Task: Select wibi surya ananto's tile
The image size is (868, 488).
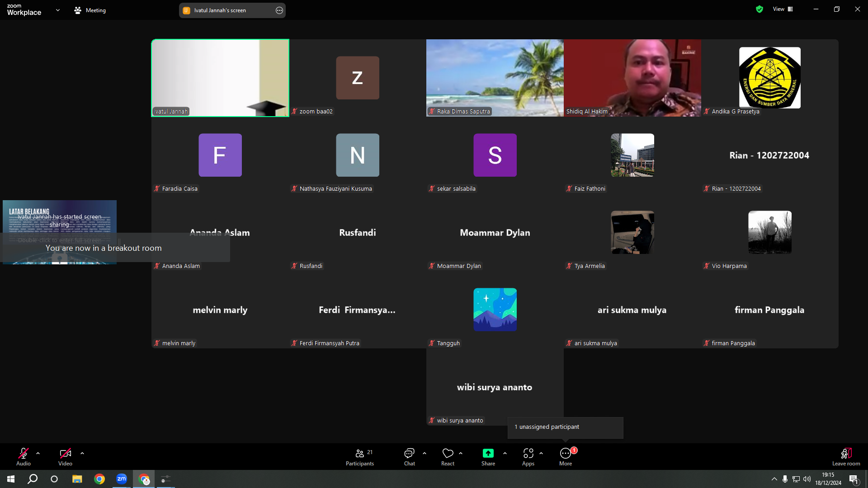Action: [x=495, y=387]
